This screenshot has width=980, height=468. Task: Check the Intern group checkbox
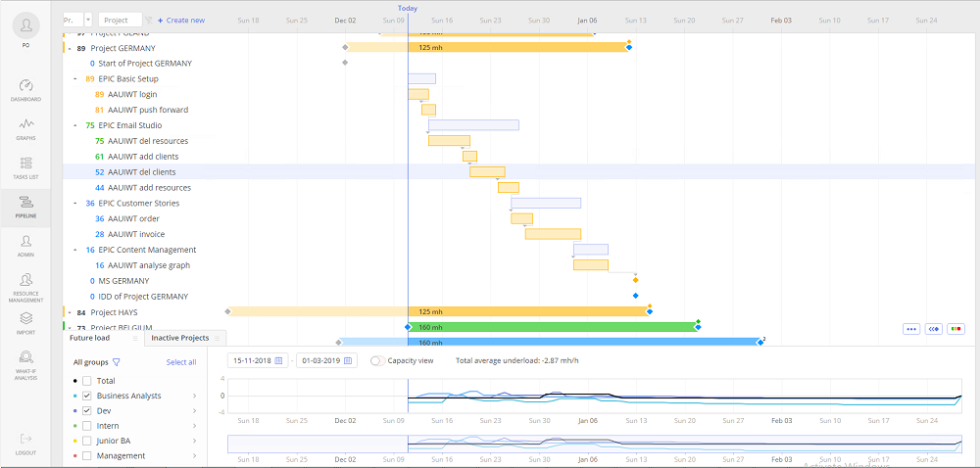(x=87, y=426)
